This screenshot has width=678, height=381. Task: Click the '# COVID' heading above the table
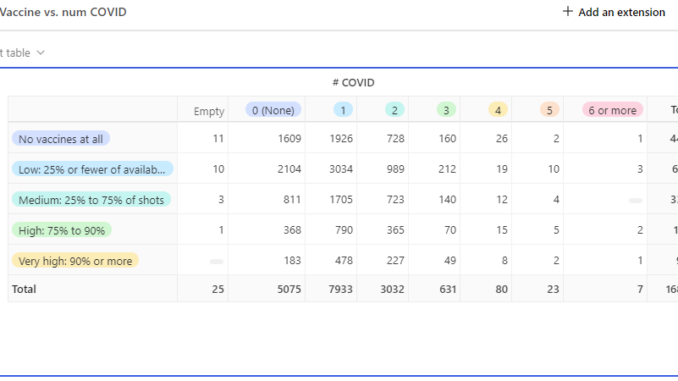[353, 83]
